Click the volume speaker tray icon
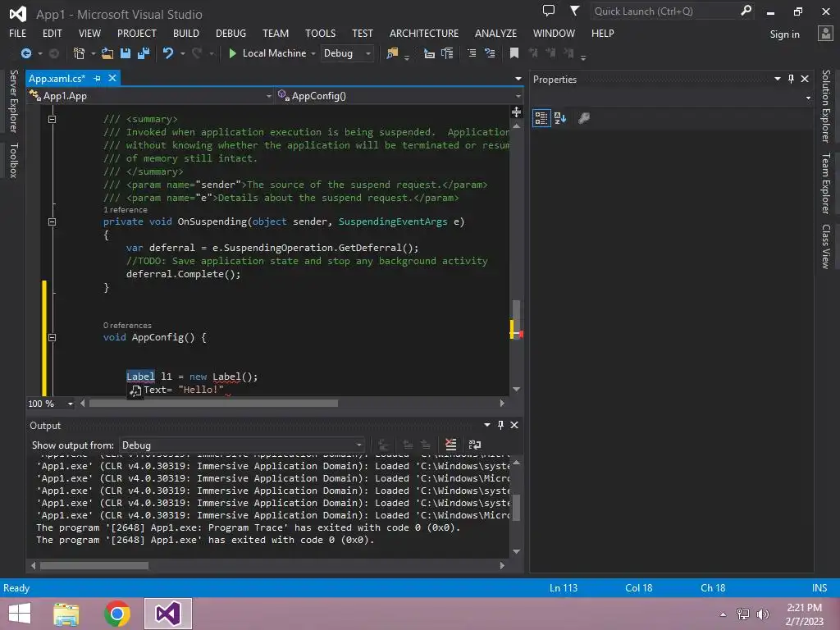 coord(763,614)
